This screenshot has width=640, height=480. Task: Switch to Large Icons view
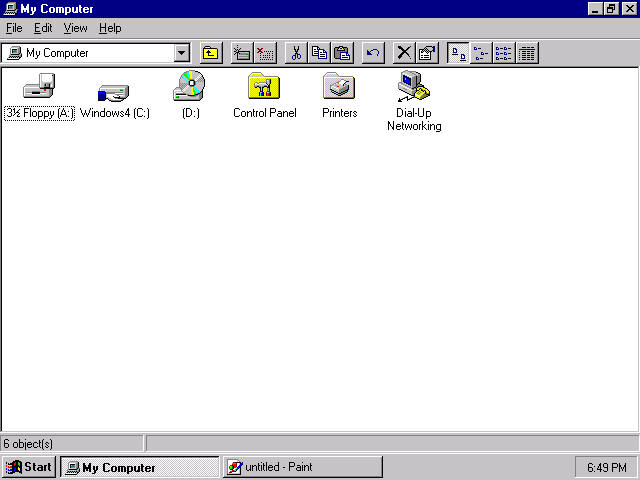pyautogui.click(x=458, y=53)
